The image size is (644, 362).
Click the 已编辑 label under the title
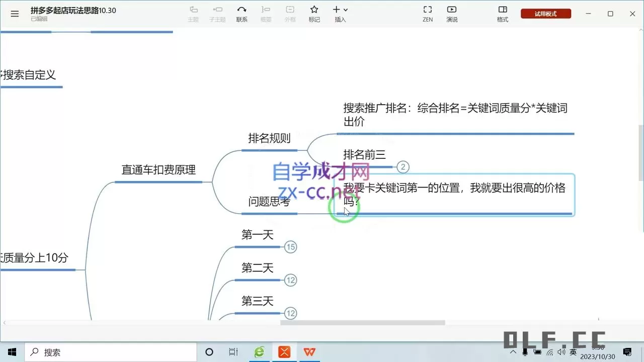click(x=39, y=19)
